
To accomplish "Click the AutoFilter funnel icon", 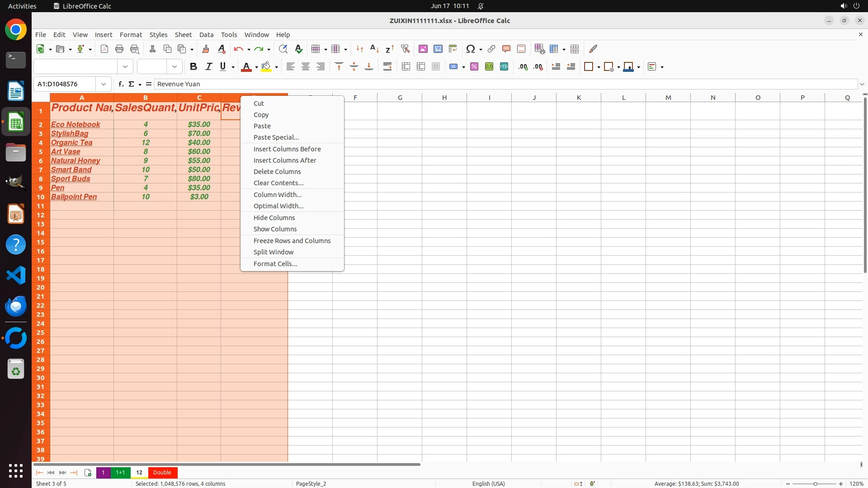I will [x=405, y=49].
